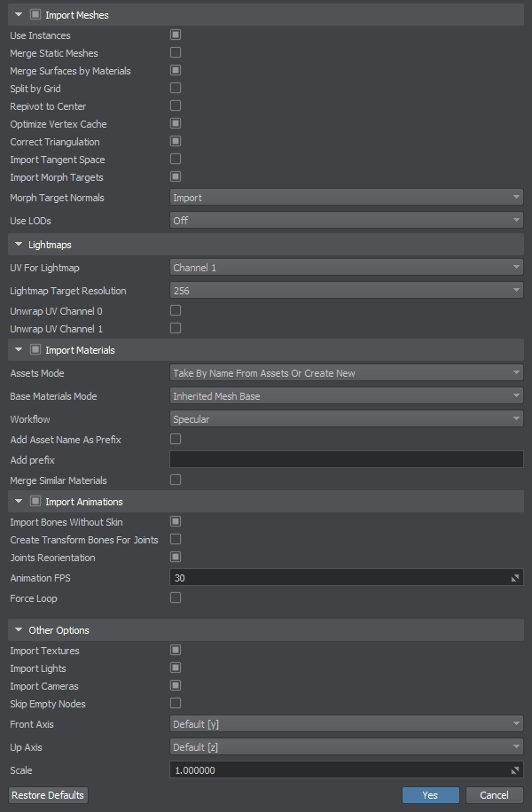Image resolution: width=532 pixels, height=812 pixels.
Task: Open the Use LODs dropdown
Action: click(346, 220)
